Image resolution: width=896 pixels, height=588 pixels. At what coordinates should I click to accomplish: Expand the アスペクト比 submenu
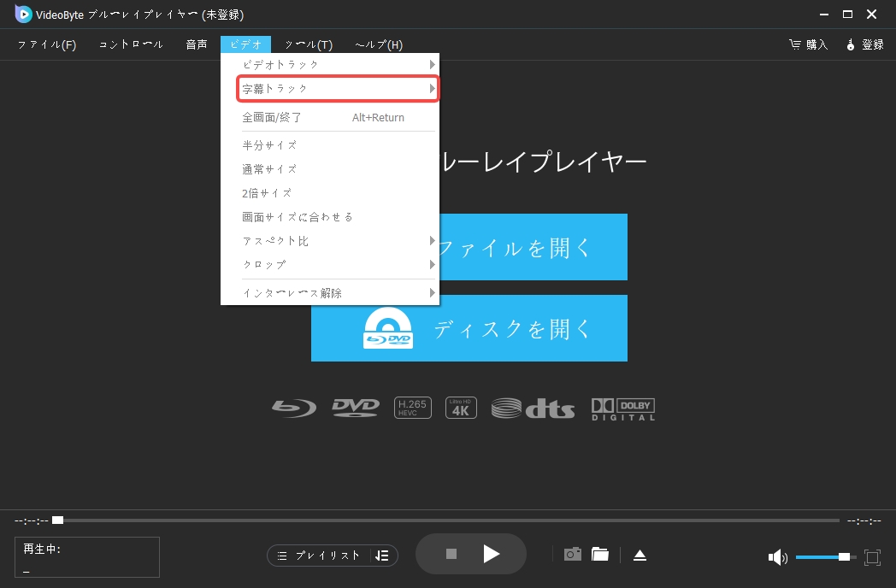click(x=330, y=241)
